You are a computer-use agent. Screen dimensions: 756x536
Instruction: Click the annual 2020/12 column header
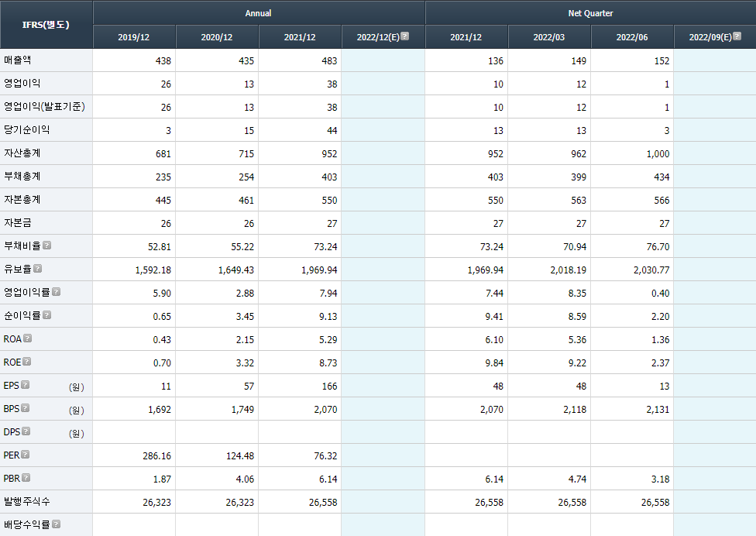pyautogui.click(x=216, y=37)
